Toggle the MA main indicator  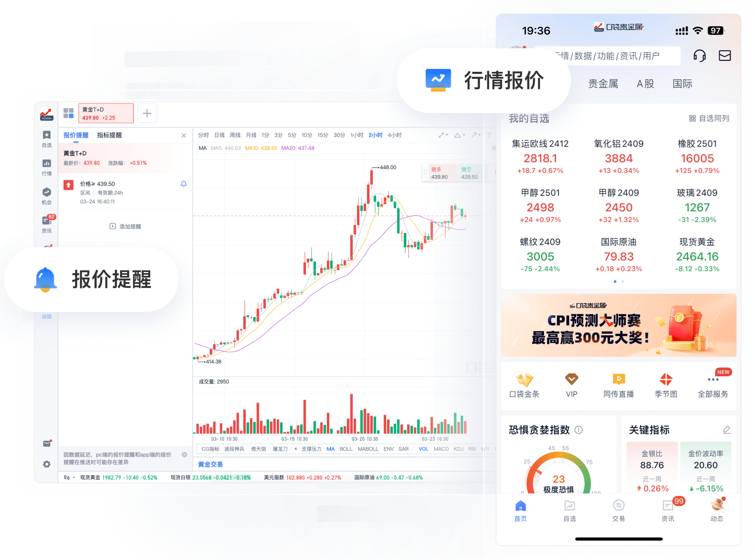tap(330, 449)
